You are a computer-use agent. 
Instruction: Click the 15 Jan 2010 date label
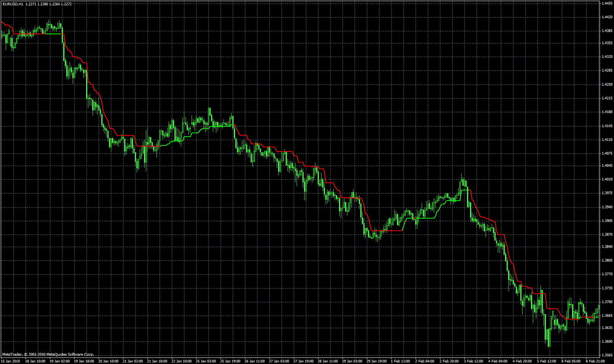click(11, 361)
